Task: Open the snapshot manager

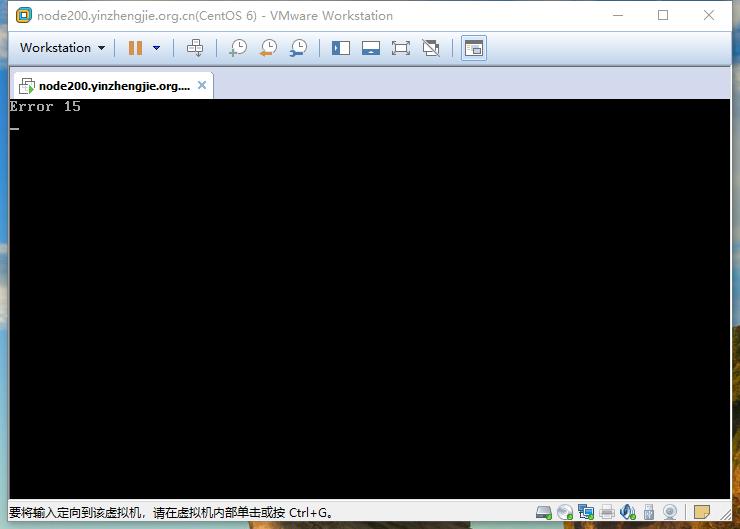Action: pos(298,48)
